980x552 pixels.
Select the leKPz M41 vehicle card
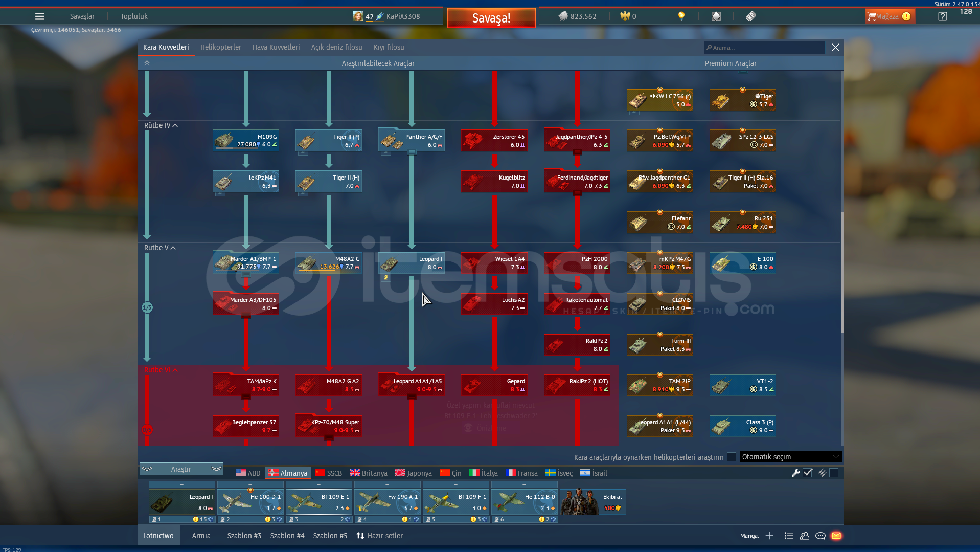pos(246,182)
